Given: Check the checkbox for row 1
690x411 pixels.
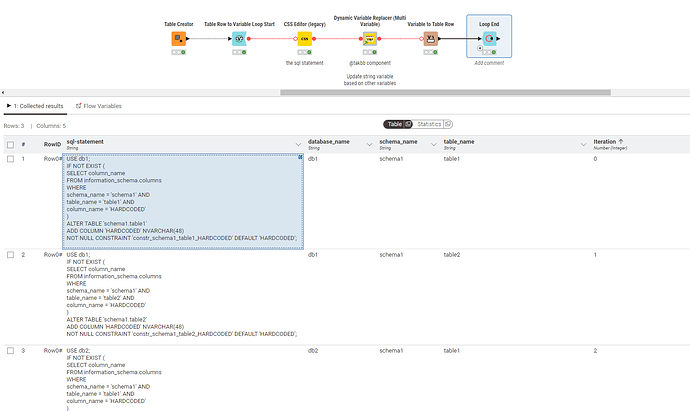Looking at the screenshot, I should 10,159.
